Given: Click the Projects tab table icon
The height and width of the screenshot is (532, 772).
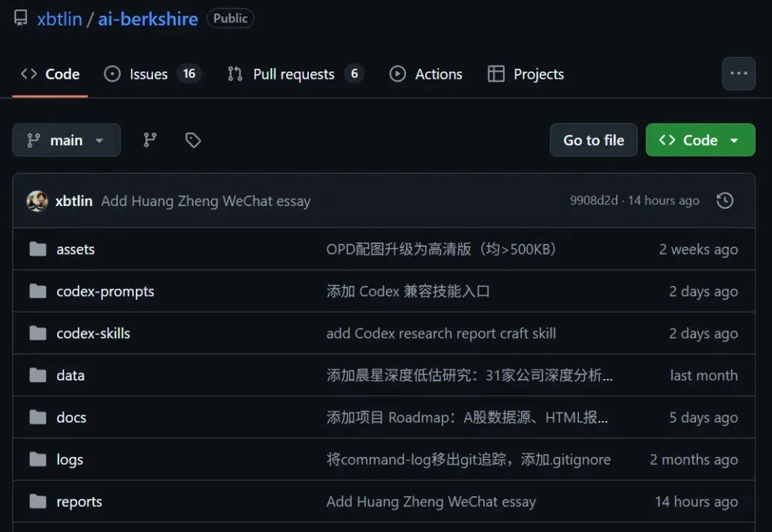Looking at the screenshot, I should point(496,74).
